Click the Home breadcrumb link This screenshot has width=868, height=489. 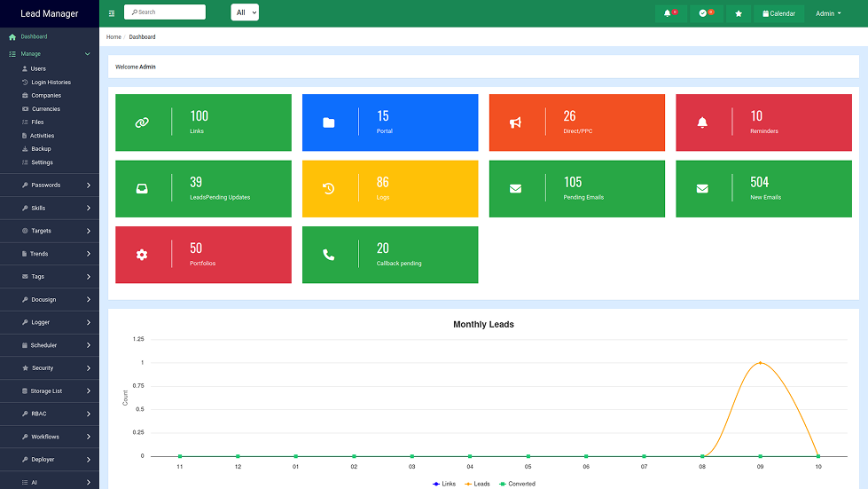coord(113,37)
